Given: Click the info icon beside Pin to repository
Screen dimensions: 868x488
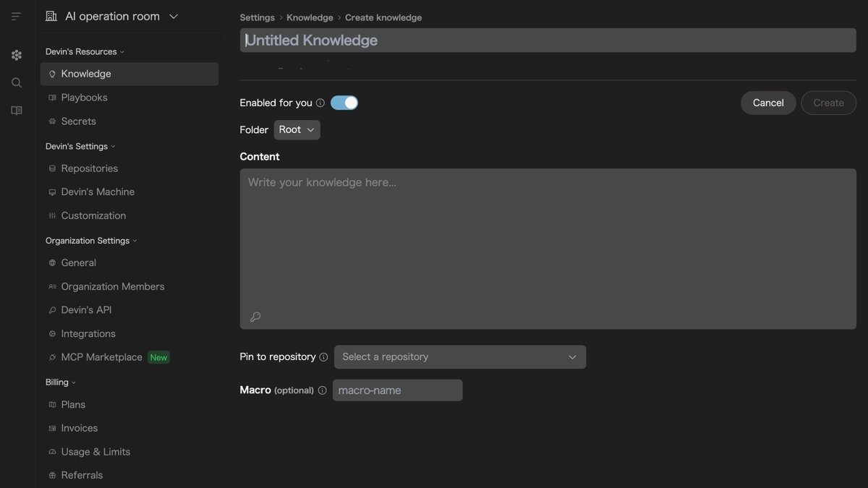Looking at the screenshot, I should tap(323, 355).
